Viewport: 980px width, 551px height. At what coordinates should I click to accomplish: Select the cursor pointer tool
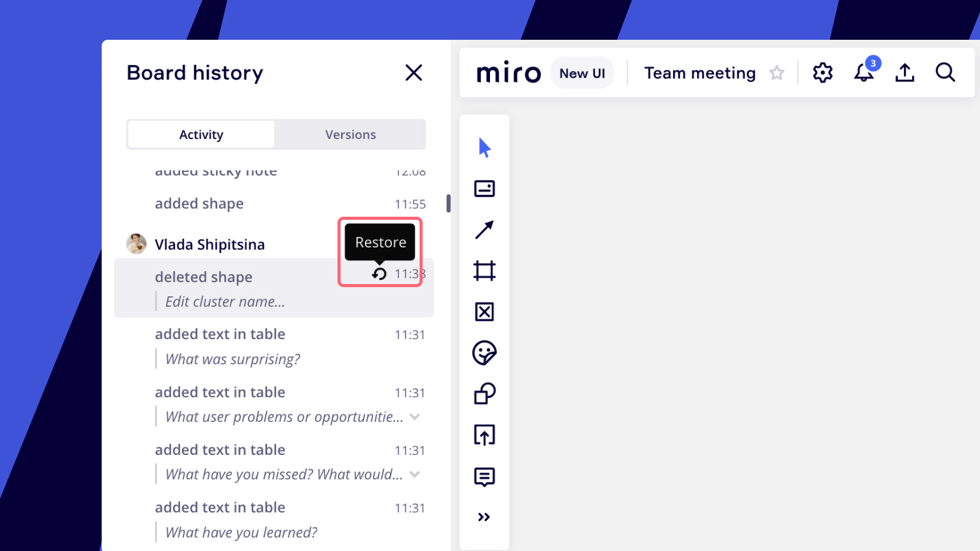pos(484,148)
